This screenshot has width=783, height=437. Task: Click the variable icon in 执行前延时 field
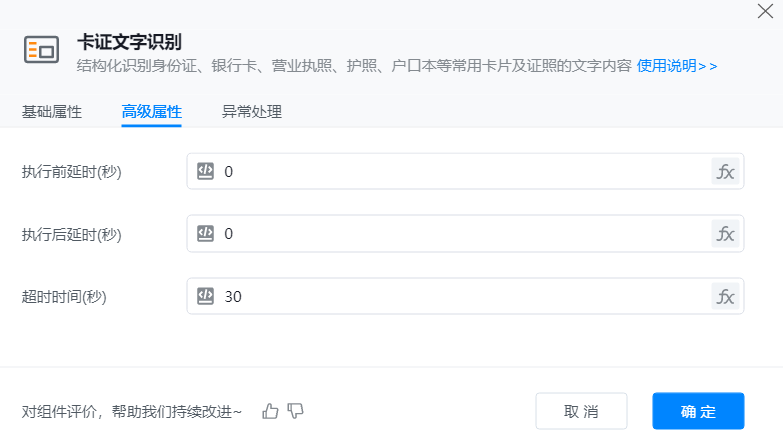pos(205,171)
